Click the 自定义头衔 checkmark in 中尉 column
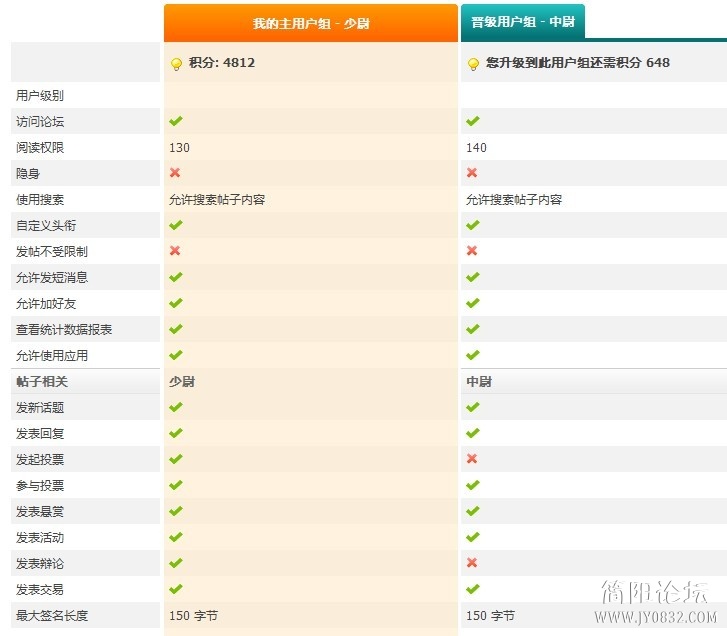The width and height of the screenshot is (727, 636). point(472,225)
